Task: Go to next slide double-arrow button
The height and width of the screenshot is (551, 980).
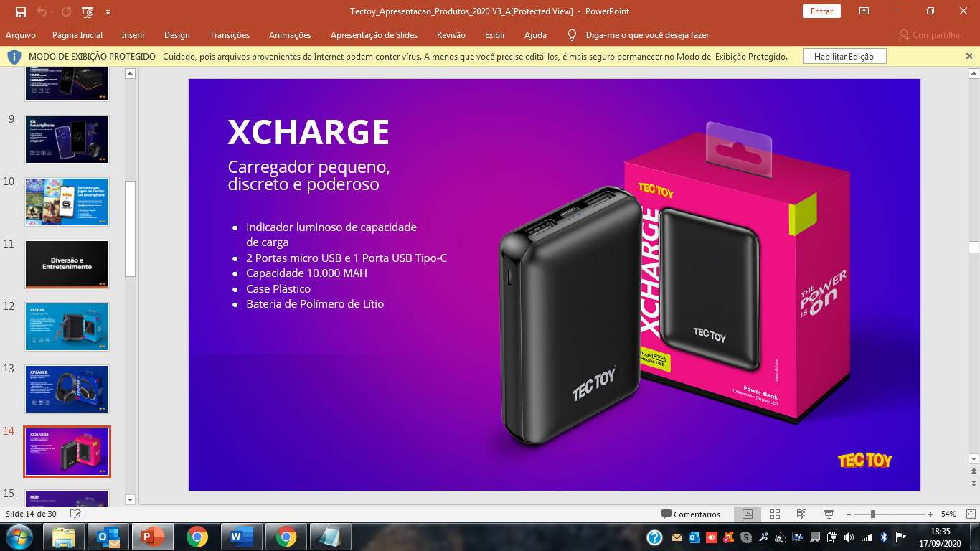Action: [974, 484]
